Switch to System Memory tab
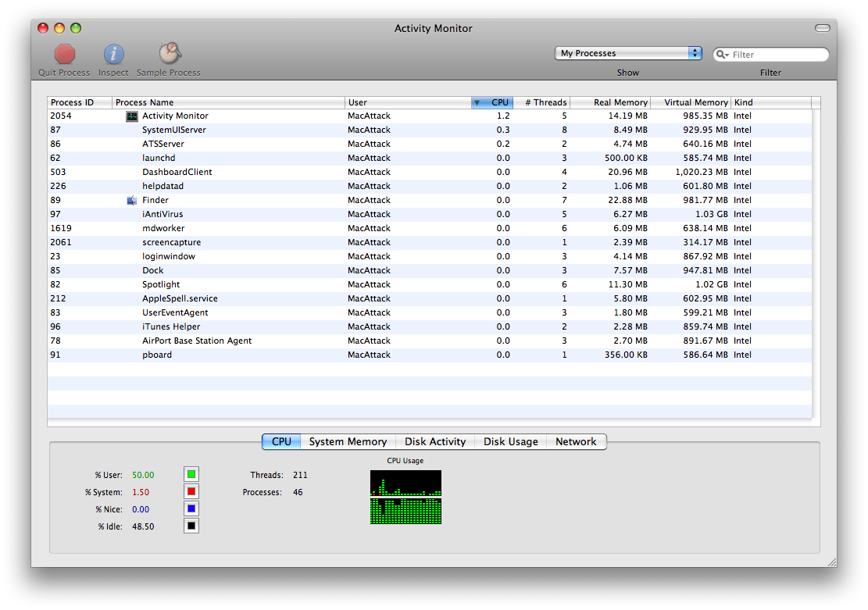Screen dimensions: 868x610 pos(348,442)
